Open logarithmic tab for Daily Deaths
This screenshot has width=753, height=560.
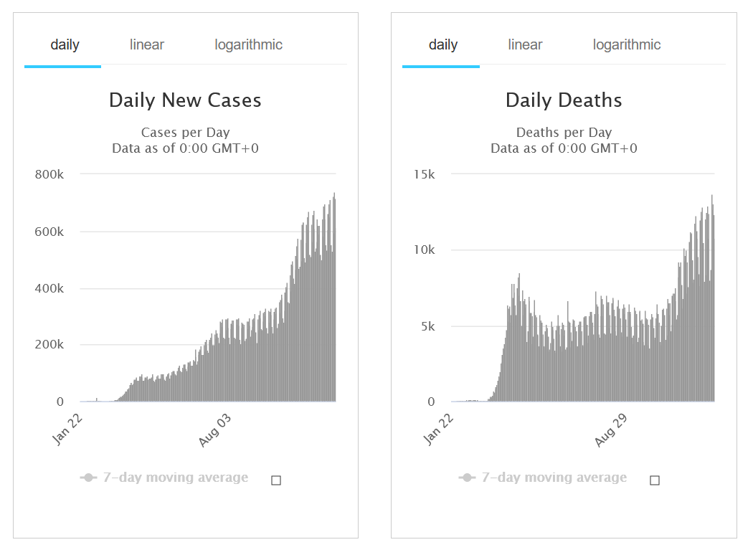point(627,44)
